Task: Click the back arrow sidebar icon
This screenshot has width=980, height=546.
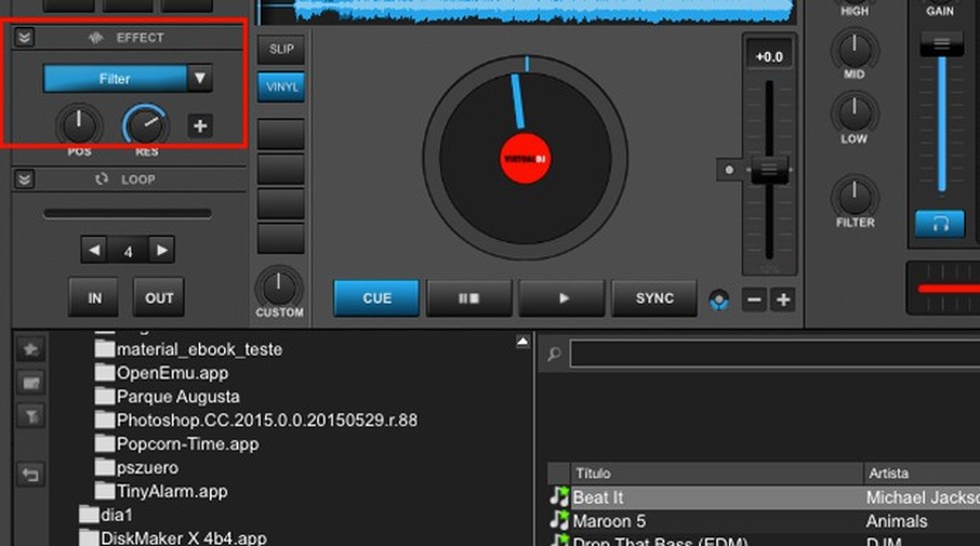Action: point(30,474)
